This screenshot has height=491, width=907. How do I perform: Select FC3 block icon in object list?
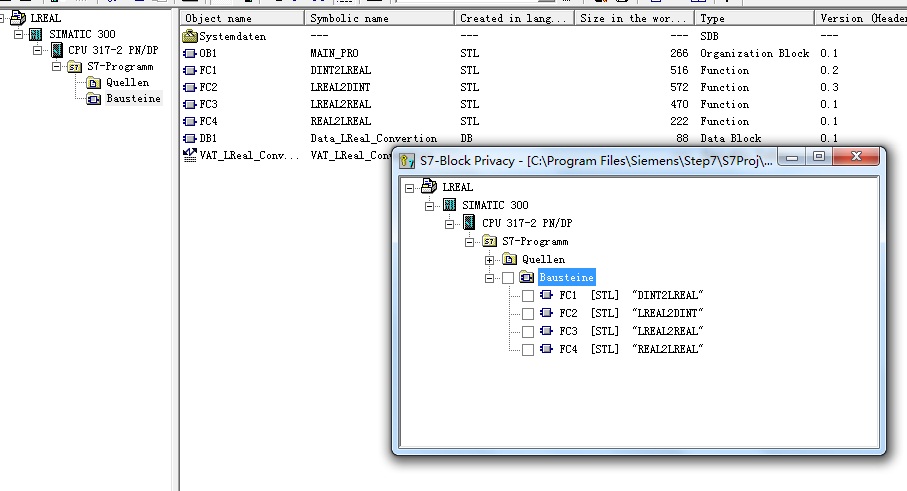[x=190, y=105]
